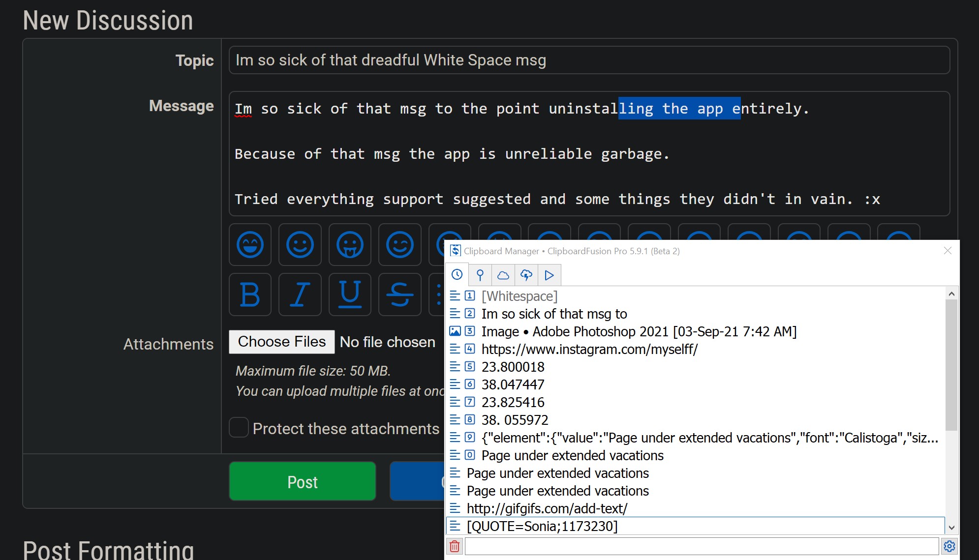Open the Pinned items tab
Viewport: 979px width, 560px height.
tap(480, 275)
